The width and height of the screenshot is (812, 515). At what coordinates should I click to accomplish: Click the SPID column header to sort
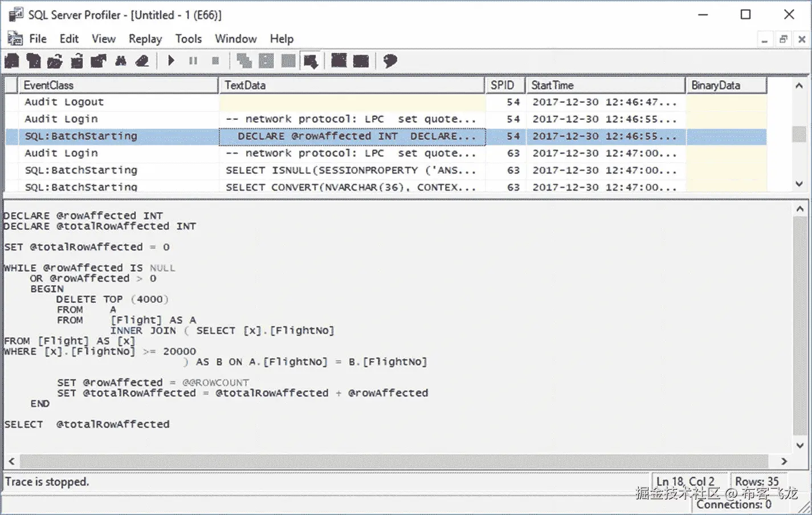[504, 85]
